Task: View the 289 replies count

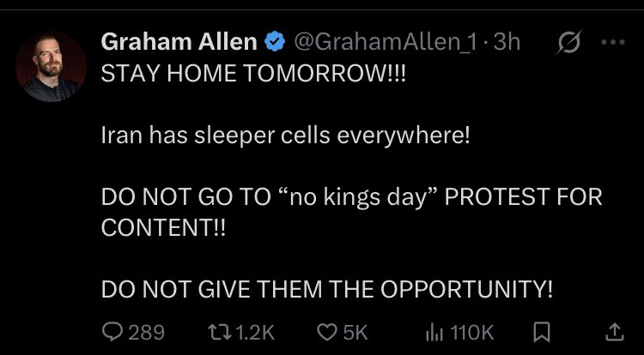Action: coord(147,333)
